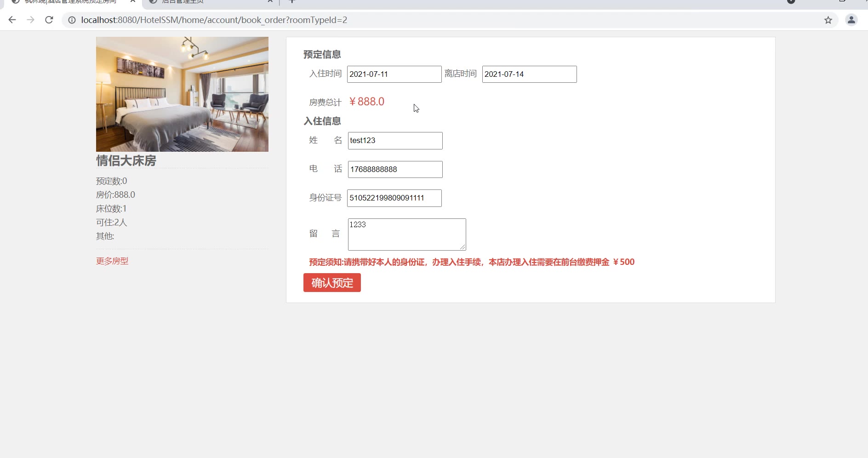
Task: Focus the address bar URL
Action: click(214, 20)
